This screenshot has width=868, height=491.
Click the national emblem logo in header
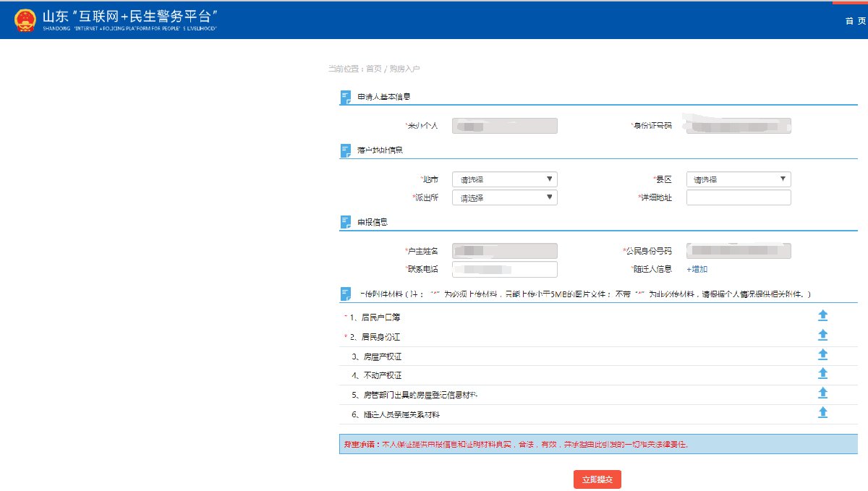pos(25,20)
